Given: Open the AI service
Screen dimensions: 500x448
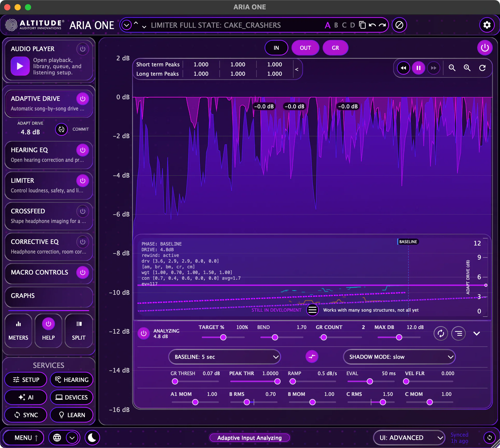Looking at the screenshot, I should 26,397.
